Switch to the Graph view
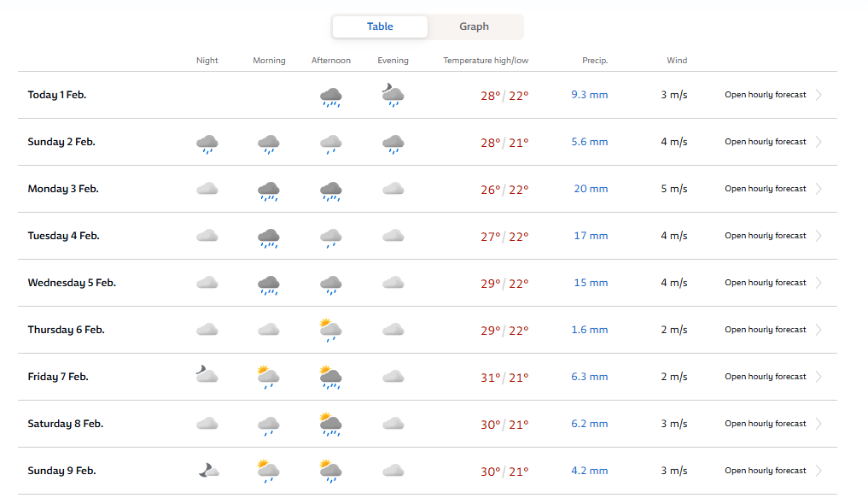Image resolution: width=868 pixels, height=504 pixels. (x=474, y=26)
